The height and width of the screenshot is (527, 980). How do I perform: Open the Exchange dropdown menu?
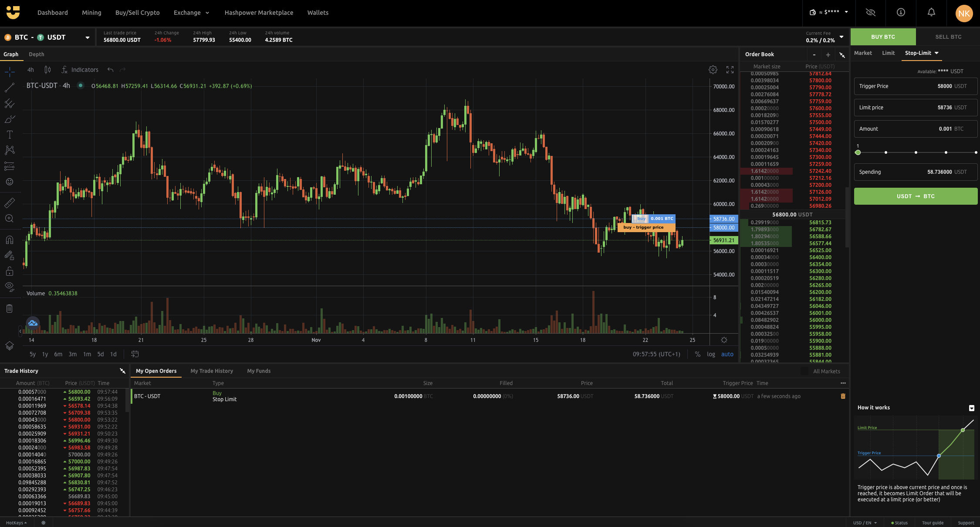(x=191, y=13)
